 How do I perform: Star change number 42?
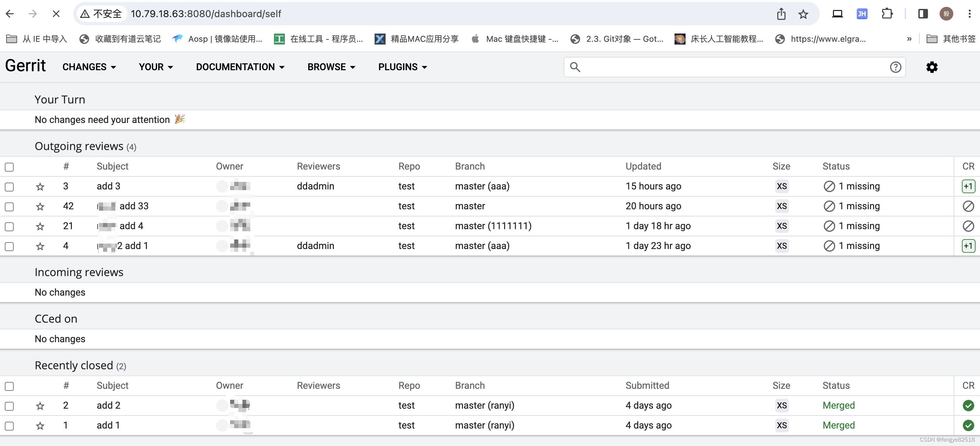pyautogui.click(x=40, y=206)
